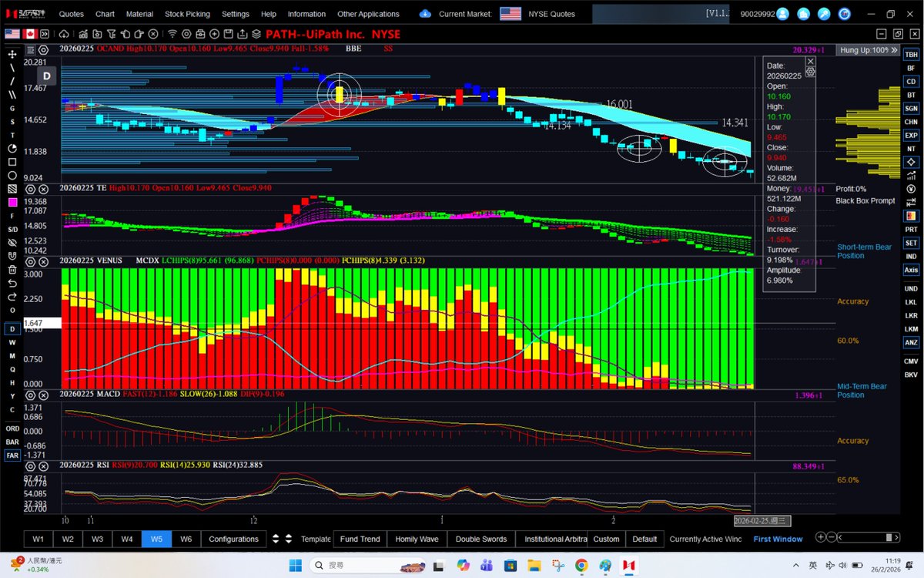Pick the magenta color swatch in left toolbar

(x=12, y=202)
